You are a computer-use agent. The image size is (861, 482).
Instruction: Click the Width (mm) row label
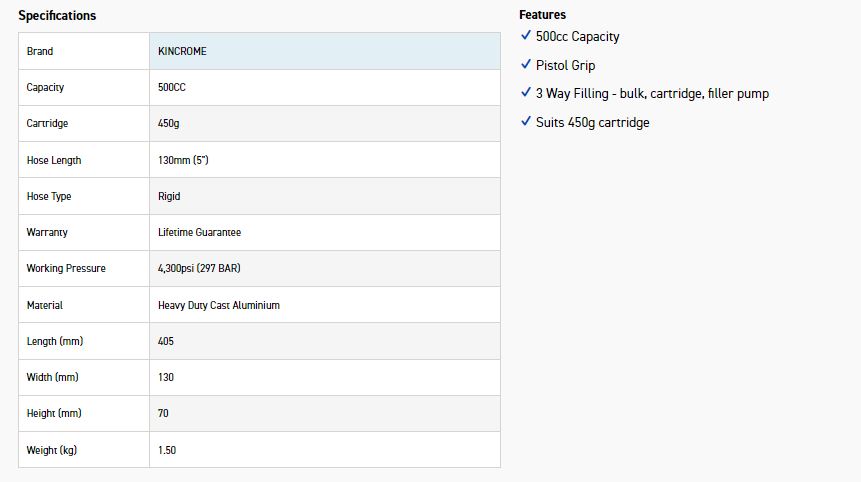coord(52,377)
